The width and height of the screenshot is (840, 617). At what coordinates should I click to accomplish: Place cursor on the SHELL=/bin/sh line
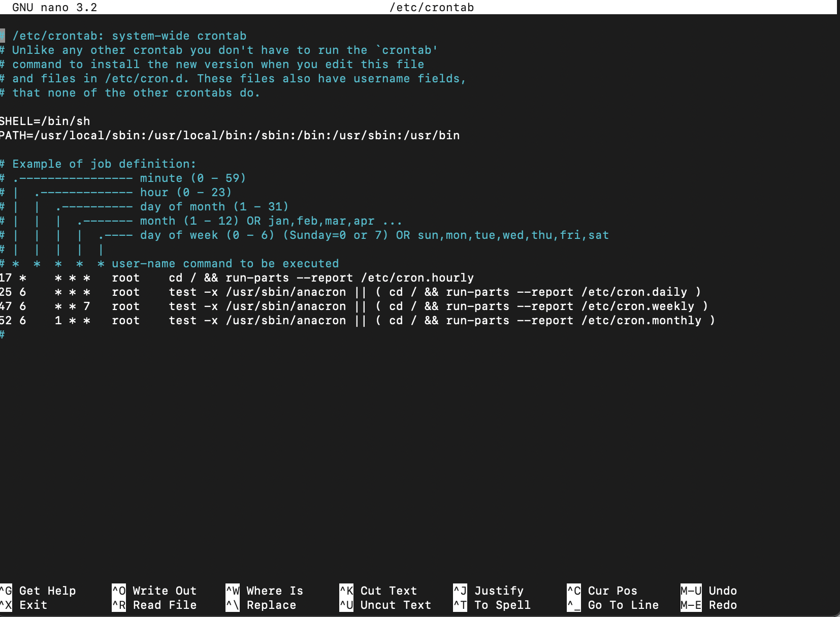tap(45, 121)
